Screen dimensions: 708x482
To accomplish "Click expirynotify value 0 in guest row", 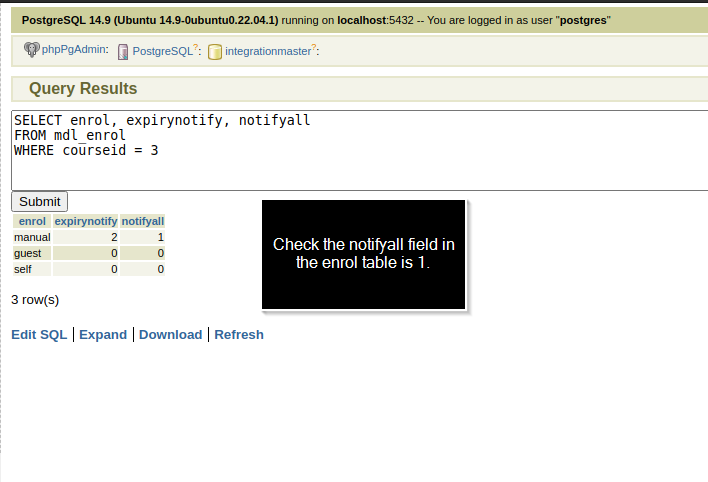I will click(86, 253).
